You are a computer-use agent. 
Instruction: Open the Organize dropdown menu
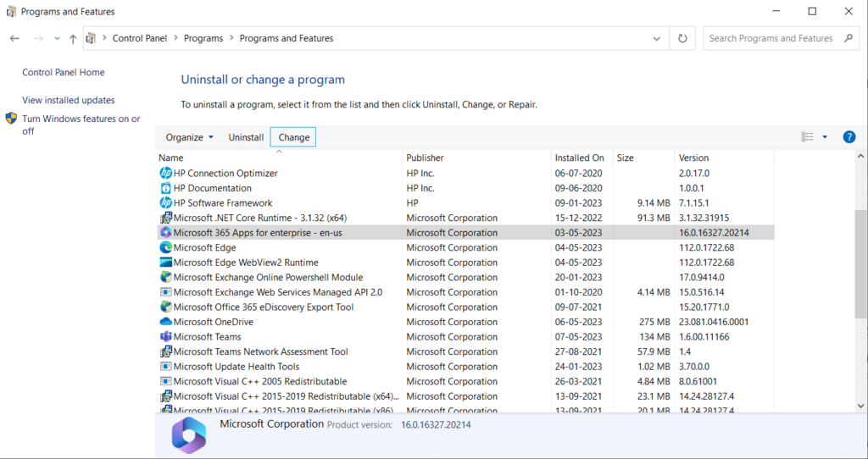coord(189,137)
